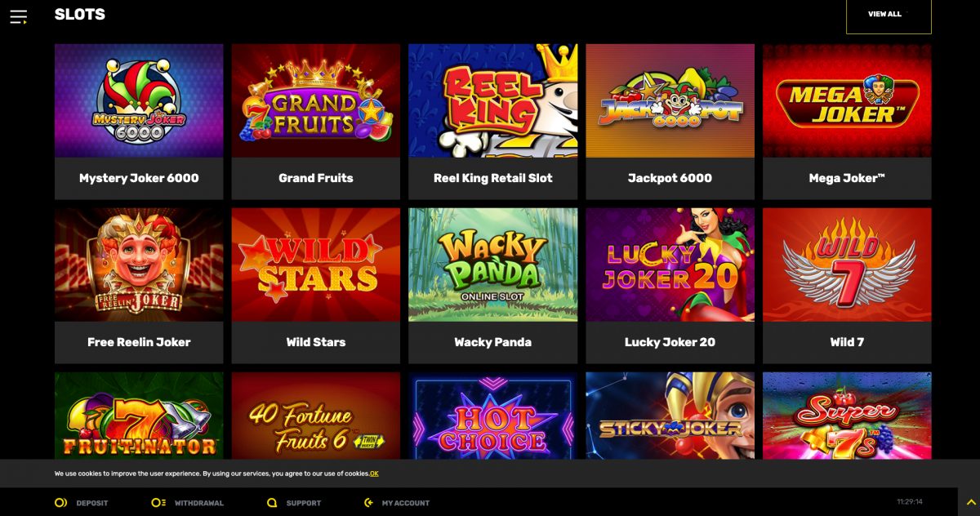Open Mystery Joker 6000 game thumbnail
The width and height of the screenshot is (980, 516).
[x=139, y=100]
